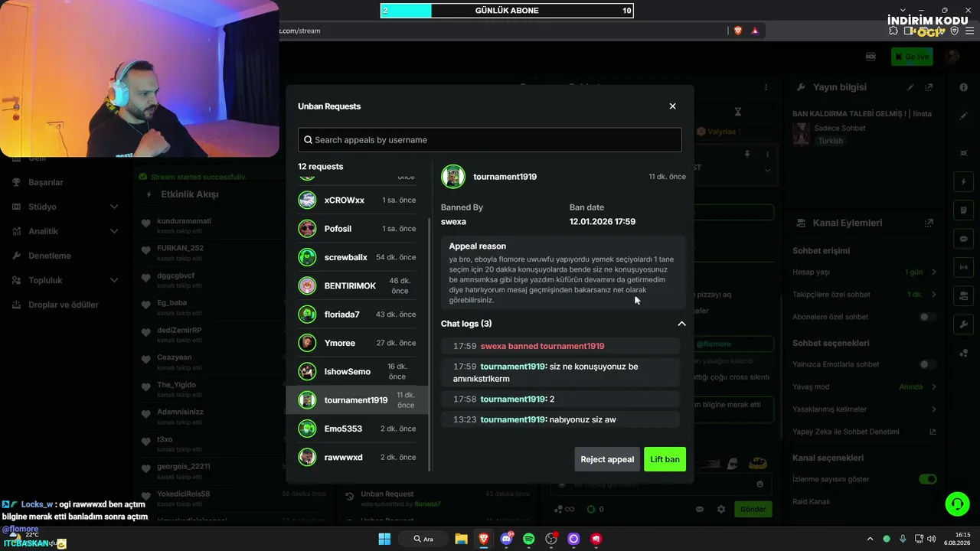Open Hesap yaşı setting options

click(x=864, y=272)
